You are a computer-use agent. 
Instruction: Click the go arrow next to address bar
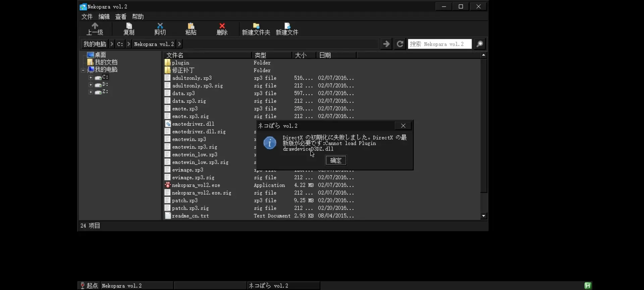[386, 44]
